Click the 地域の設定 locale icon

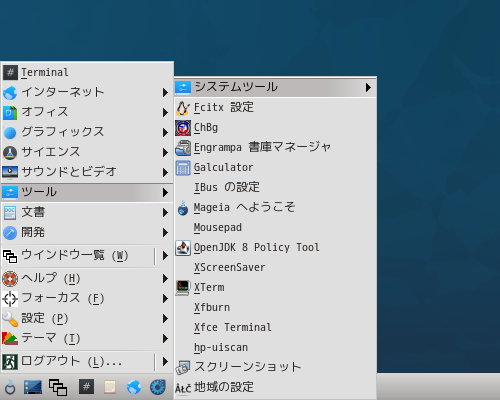tap(183, 388)
